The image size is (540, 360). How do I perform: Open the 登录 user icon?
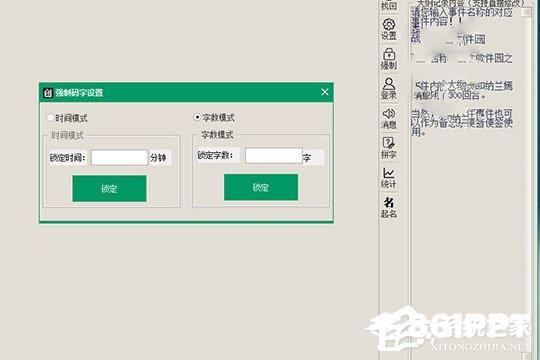(389, 89)
